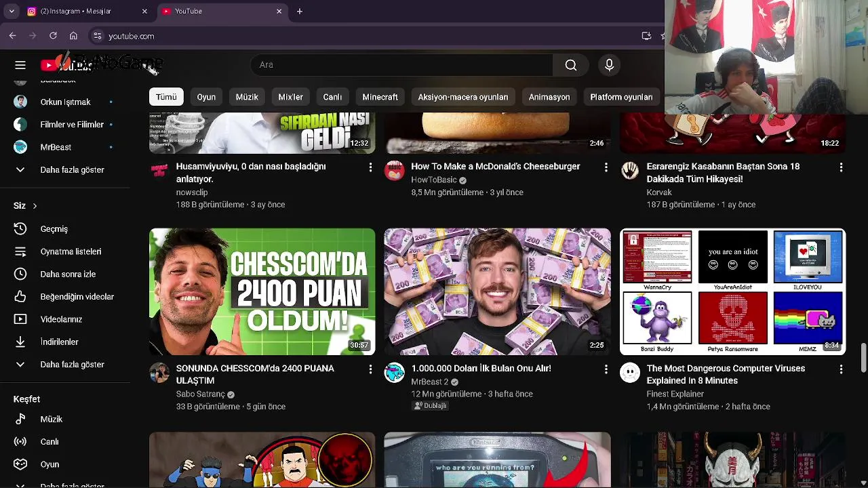Open MrBeast 2 channel avatar
The width and height of the screenshot is (868, 488).
point(395,372)
